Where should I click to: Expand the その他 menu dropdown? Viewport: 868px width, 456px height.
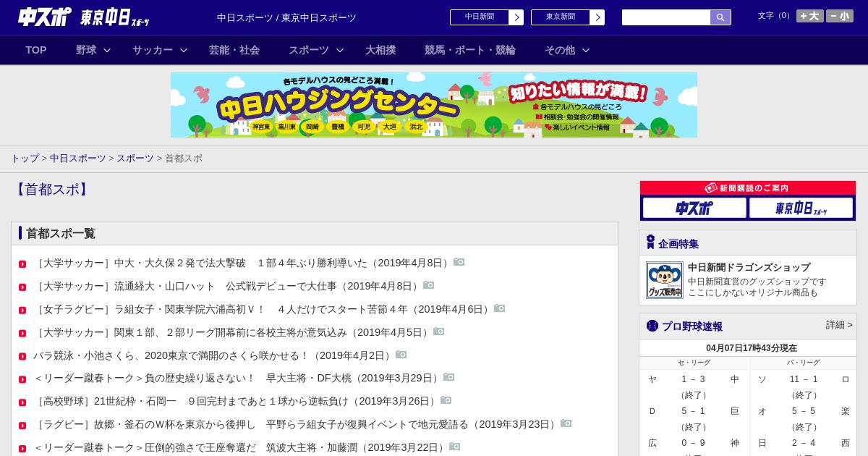[586, 50]
